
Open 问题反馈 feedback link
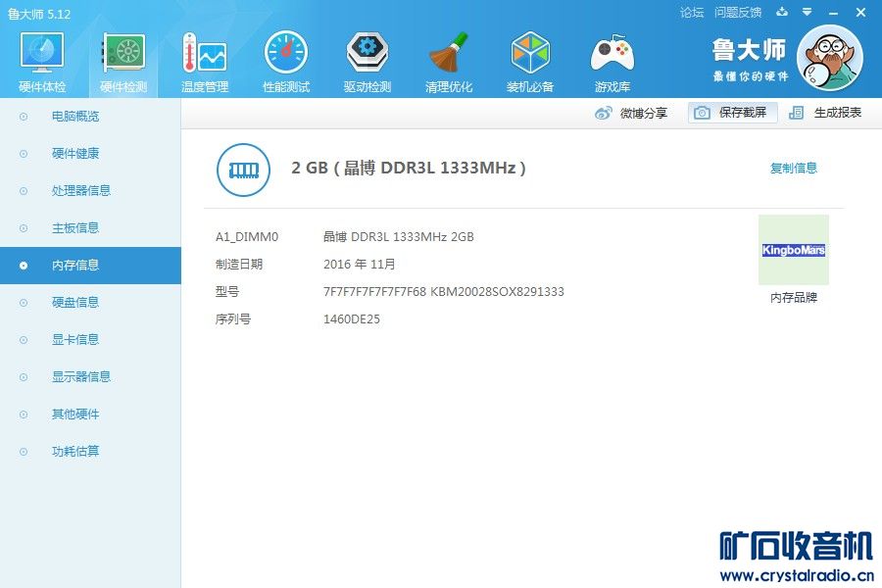[738, 13]
